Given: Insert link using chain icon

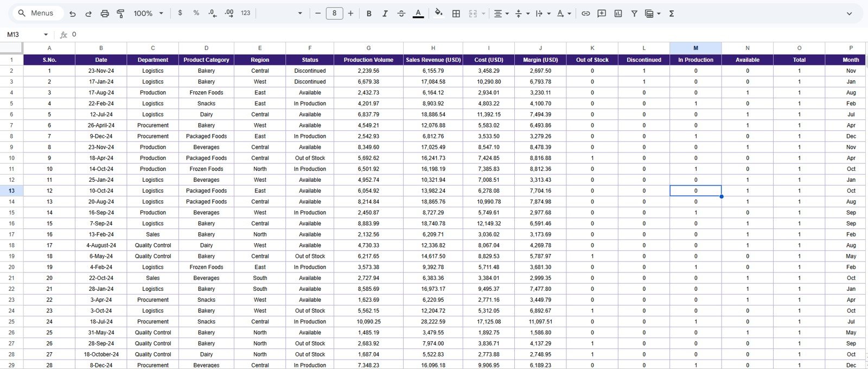Looking at the screenshot, I should point(586,14).
